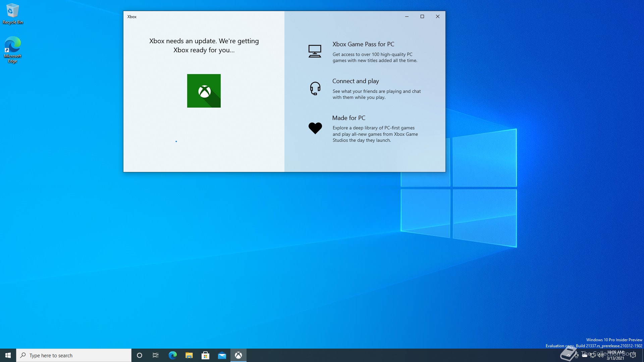Viewport: 644px width, 362px height.
Task: Click 'Get access to over 100' description
Action: coord(375,57)
